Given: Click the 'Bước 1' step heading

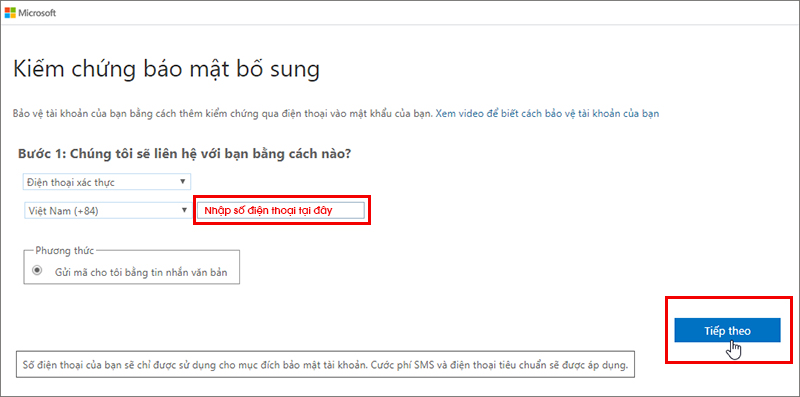Looking at the screenshot, I should pos(185,154).
